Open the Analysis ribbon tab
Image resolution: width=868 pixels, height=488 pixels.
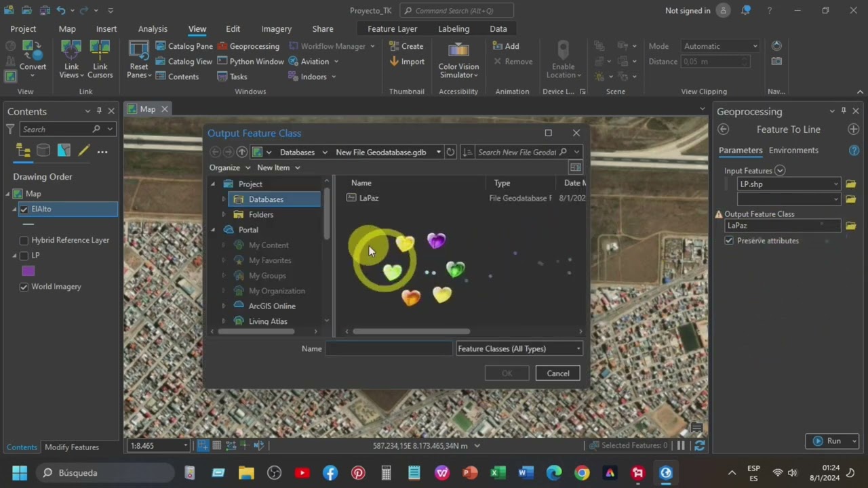[153, 29]
